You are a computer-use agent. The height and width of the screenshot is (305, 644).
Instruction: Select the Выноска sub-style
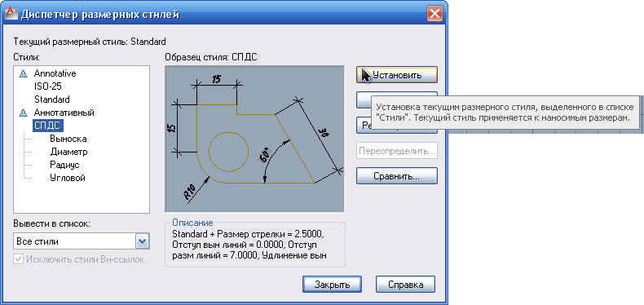68,139
